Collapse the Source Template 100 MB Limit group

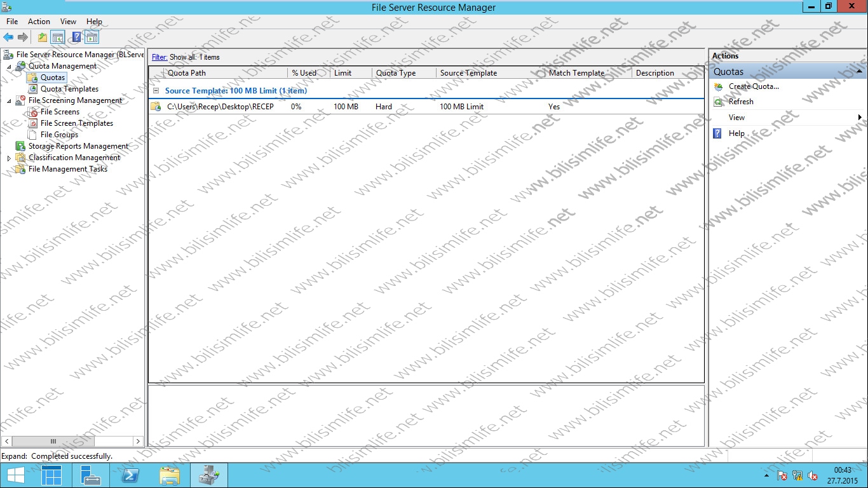coord(156,91)
